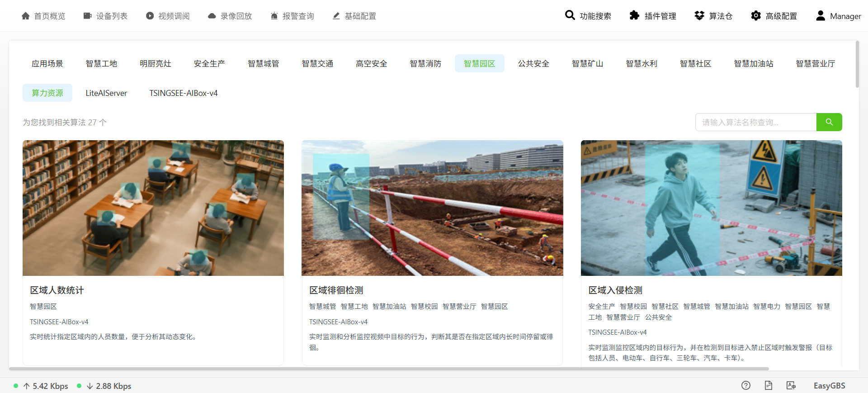Open the 区域徘徊检测 construction thumbnail

(432, 208)
